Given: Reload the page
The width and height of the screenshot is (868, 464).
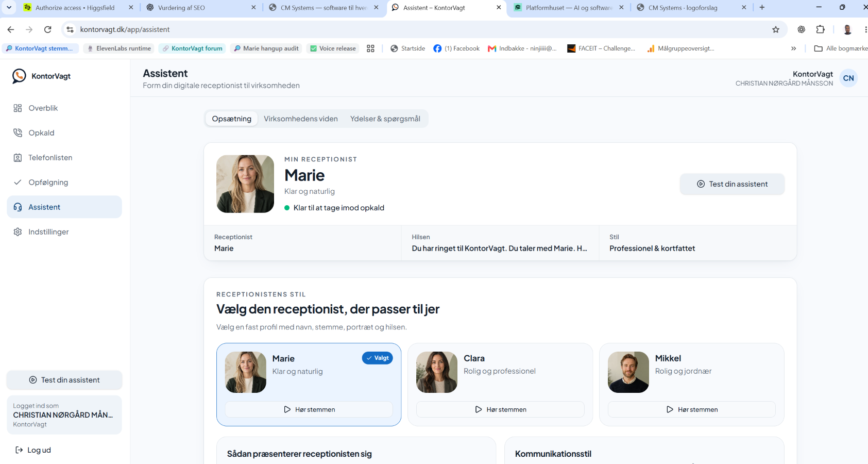Looking at the screenshot, I should coord(48,29).
